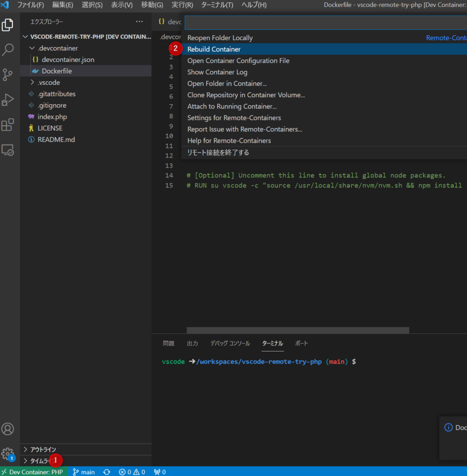Open the Manage gear icon
Image resolution: width=467 pixels, height=476 pixels.
[8, 454]
